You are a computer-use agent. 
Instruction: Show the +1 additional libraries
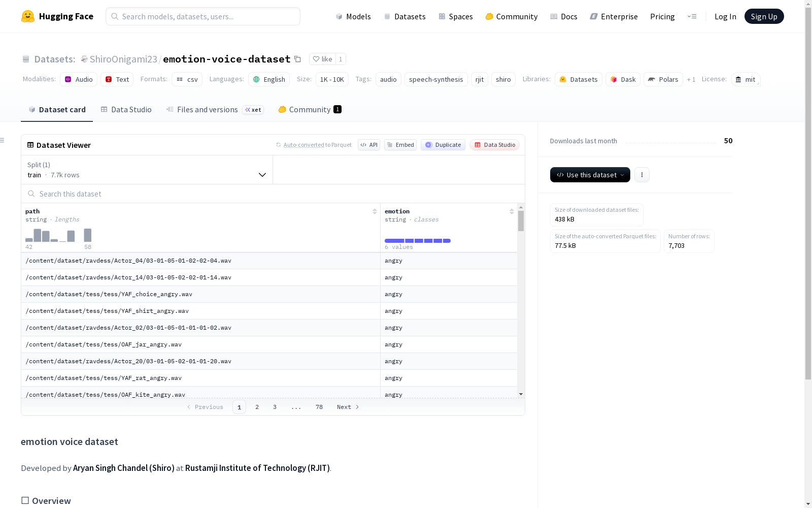[x=691, y=79]
